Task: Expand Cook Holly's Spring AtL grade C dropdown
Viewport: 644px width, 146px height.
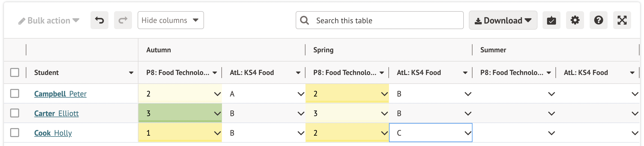Action: point(468,133)
